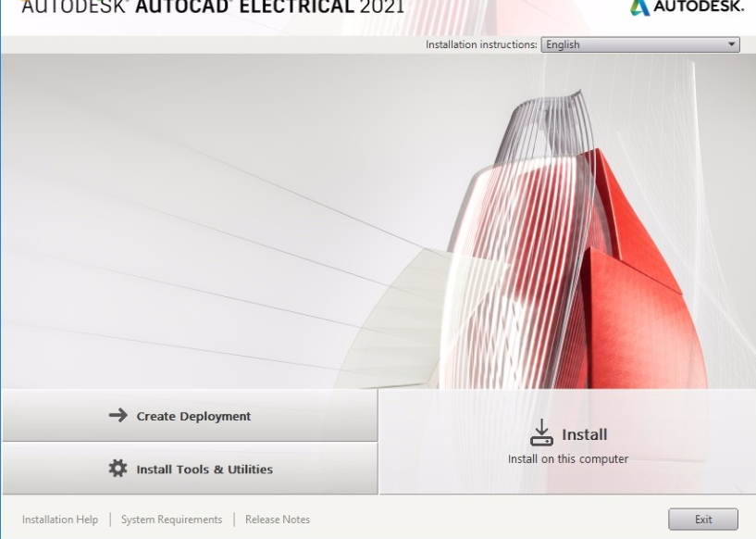Click the arrow icon beside Create Deployment
The height and width of the screenshot is (539, 756).
(x=118, y=416)
